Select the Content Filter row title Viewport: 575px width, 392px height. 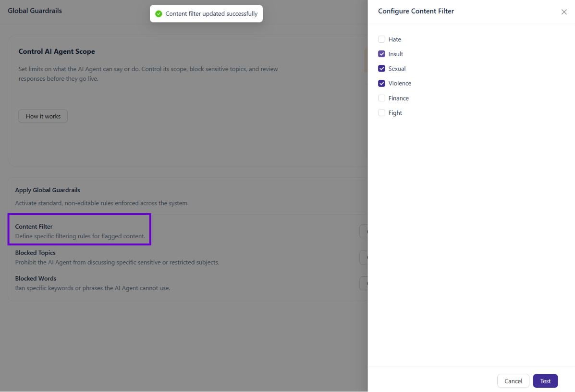(34, 227)
